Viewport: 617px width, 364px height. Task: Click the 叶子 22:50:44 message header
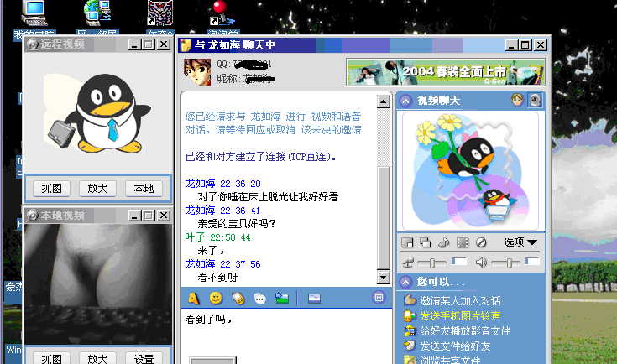coord(217,237)
